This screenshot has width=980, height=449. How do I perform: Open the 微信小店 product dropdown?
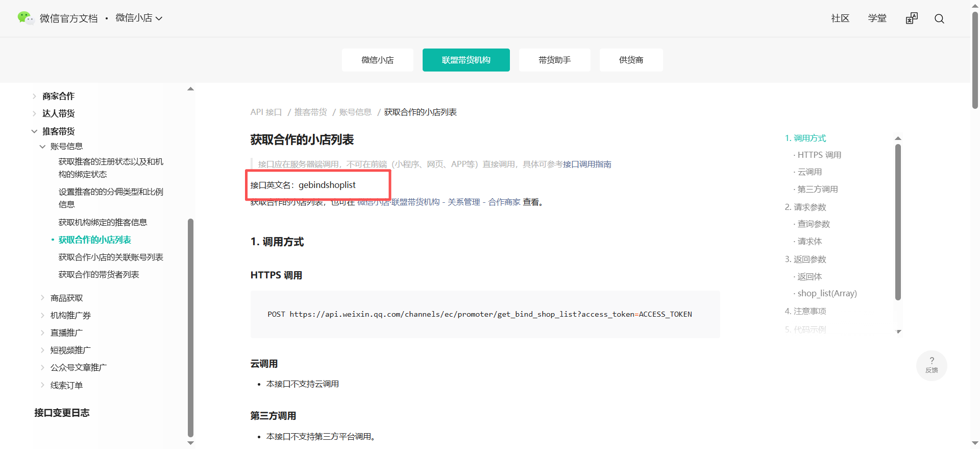point(139,18)
